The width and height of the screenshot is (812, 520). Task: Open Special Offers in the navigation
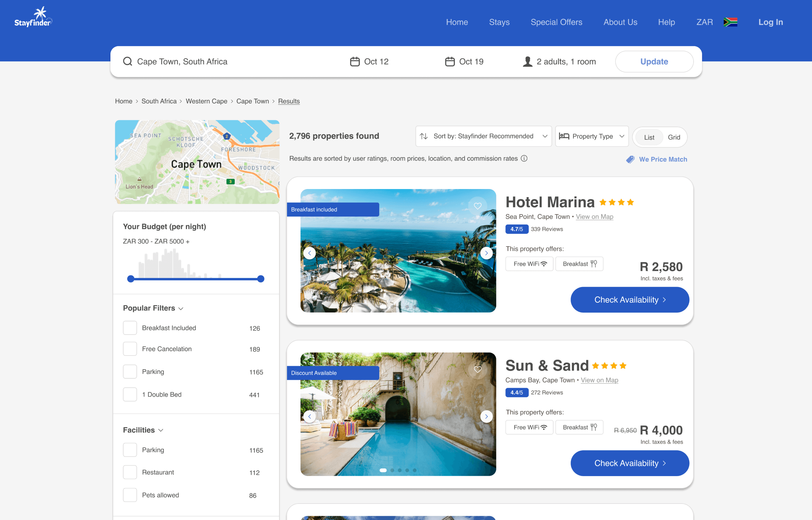coord(556,22)
